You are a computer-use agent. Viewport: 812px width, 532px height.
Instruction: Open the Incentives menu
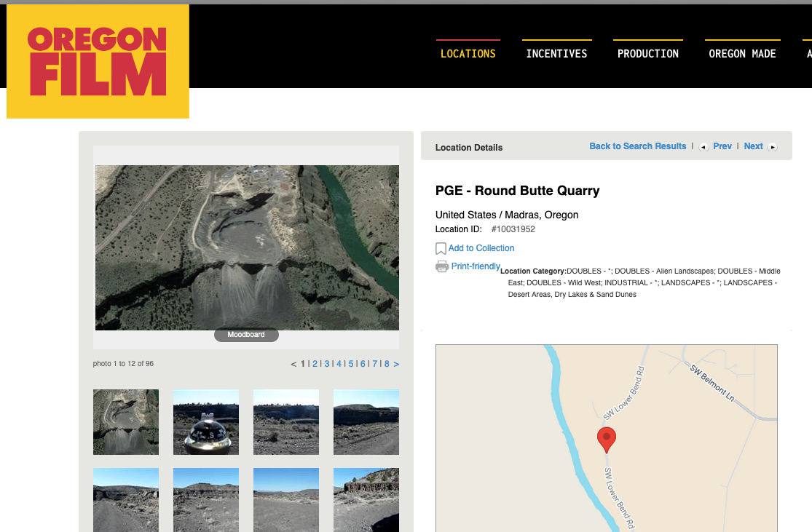556,54
